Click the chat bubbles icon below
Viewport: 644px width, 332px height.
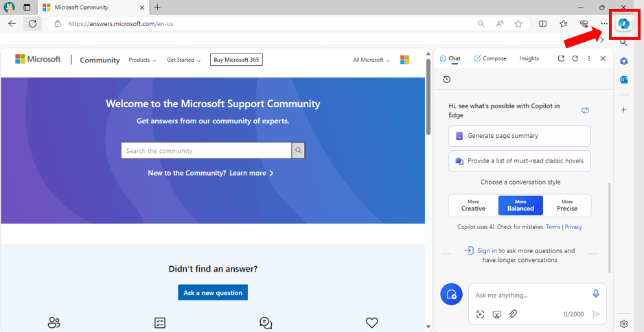coord(266,322)
